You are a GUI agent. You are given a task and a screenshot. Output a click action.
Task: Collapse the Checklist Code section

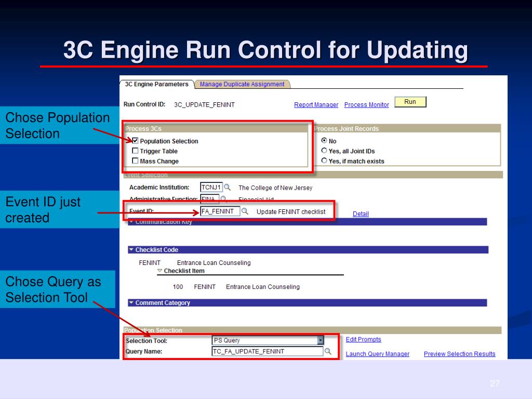point(131,250)
